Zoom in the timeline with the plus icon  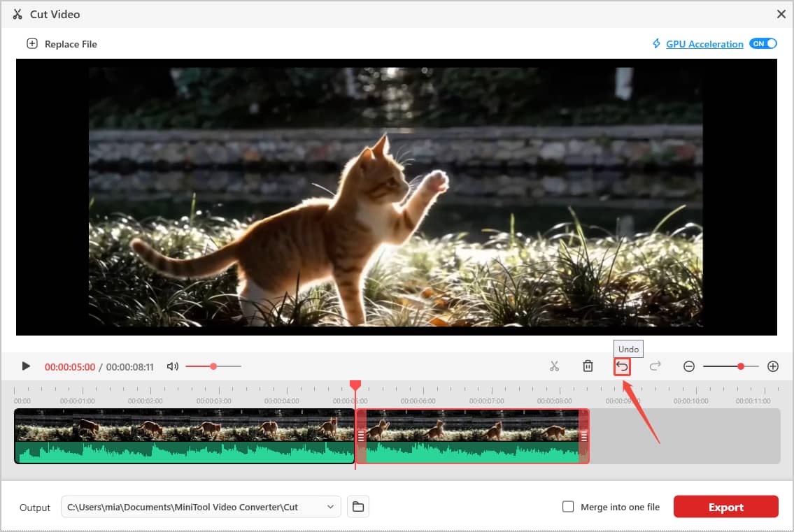coord(773,366)
